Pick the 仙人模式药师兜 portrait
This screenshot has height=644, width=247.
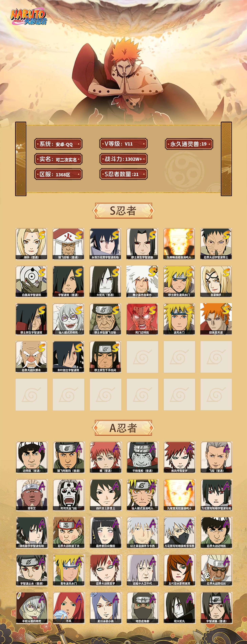[x=68, y=319]
